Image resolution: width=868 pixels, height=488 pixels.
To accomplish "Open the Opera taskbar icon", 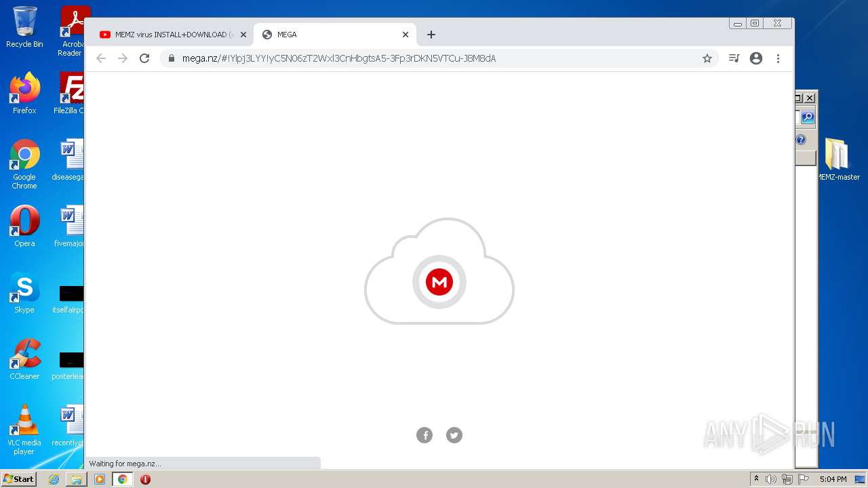I will (145, 479).
